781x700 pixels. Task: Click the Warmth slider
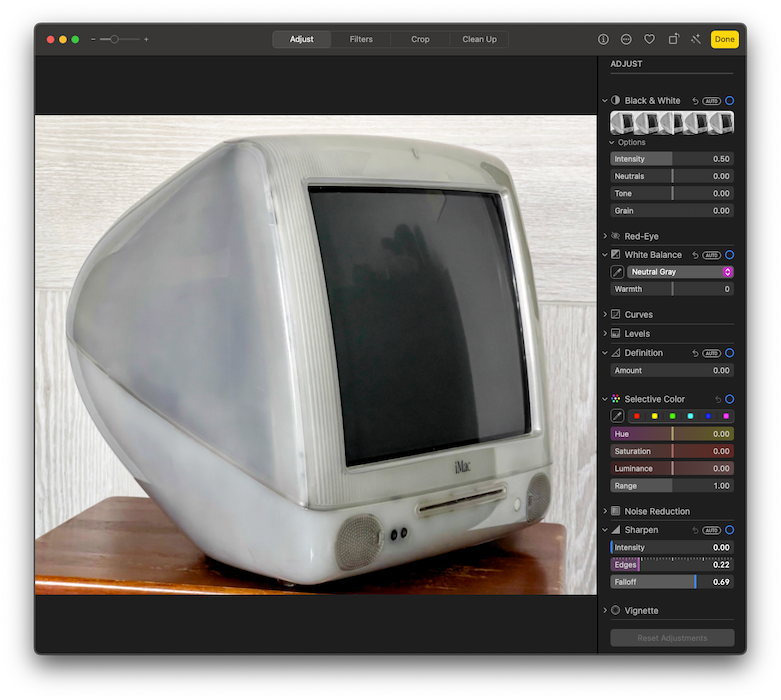[672, 289]
